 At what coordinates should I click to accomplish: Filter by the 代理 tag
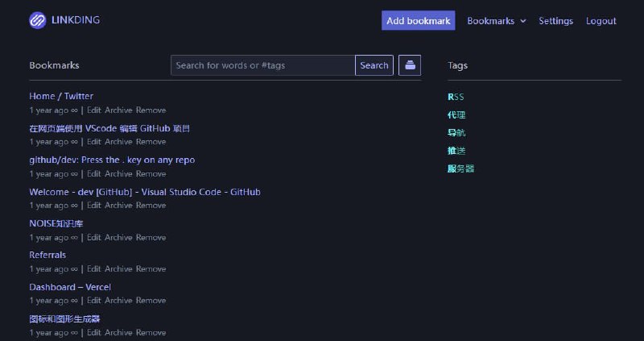[456, 114]
